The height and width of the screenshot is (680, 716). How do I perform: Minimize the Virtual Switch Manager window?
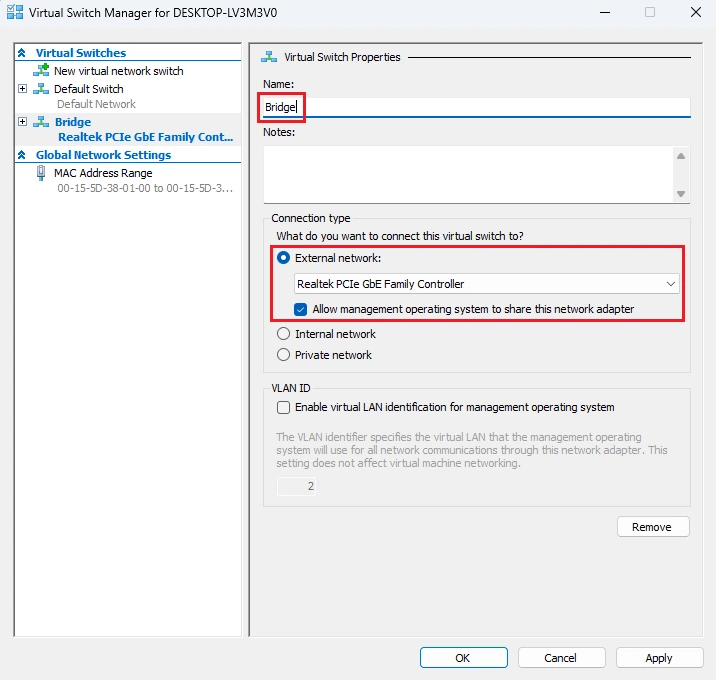pos(605,12)
